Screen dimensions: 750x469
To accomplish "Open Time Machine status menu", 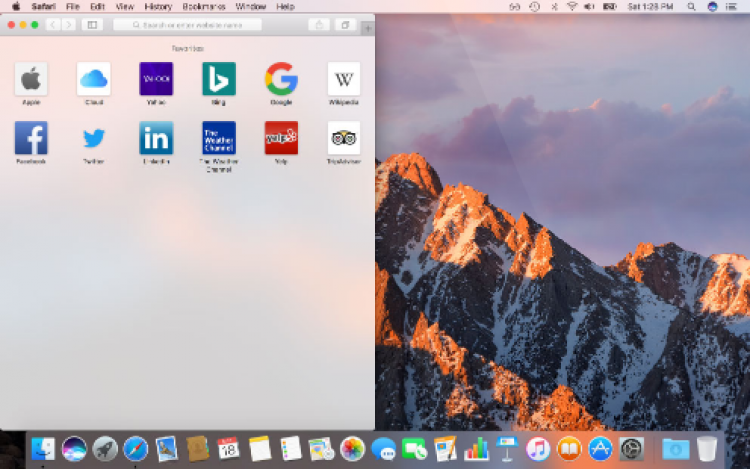I will click(x=533, y=6).
